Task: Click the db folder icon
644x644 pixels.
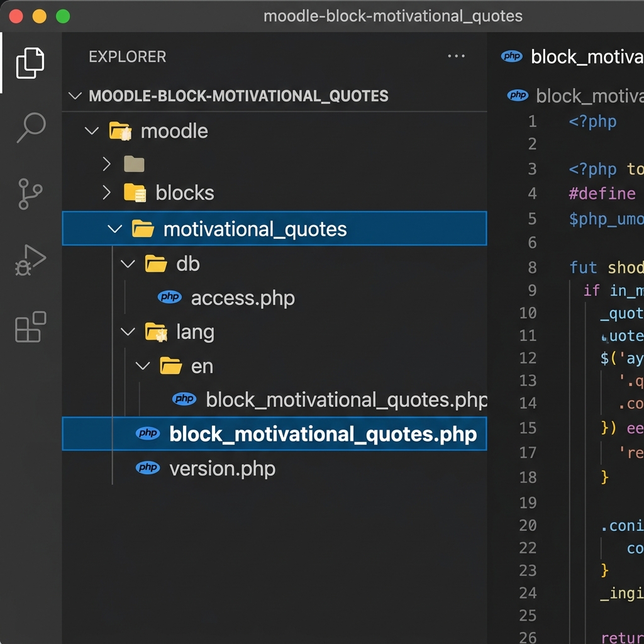Action: click(x=156, y=264)
